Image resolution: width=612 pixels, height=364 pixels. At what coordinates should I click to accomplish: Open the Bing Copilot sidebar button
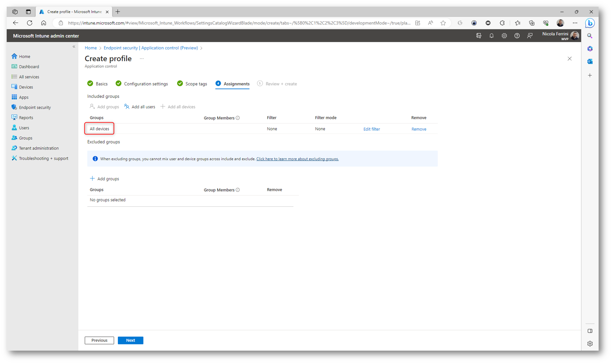(x=590, y=23)
